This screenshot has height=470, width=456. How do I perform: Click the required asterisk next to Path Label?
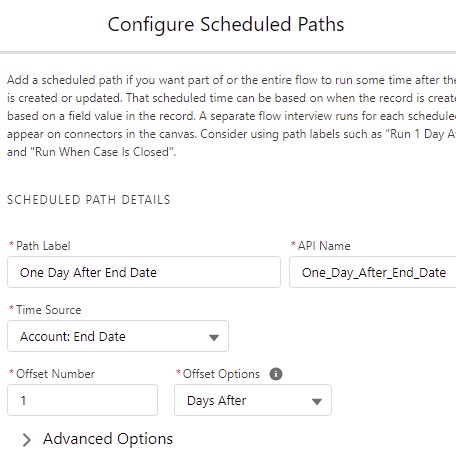[x=11, y=244]
